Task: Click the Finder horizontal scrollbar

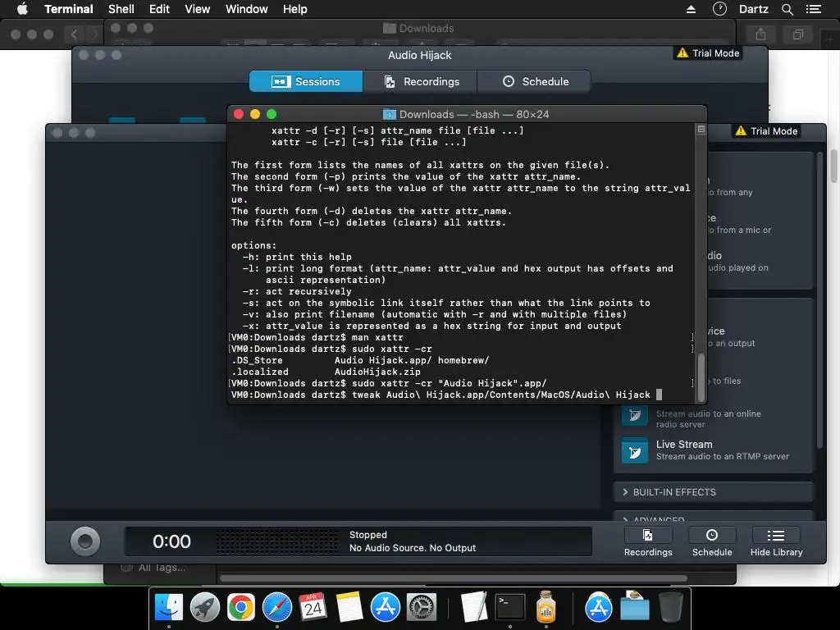Action: (x=453, y=578)
